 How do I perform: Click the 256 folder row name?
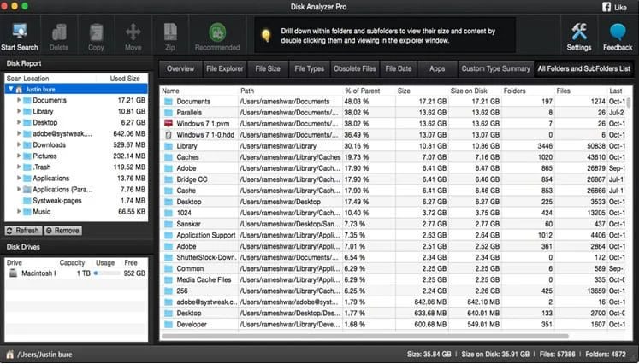pos(182,291)
